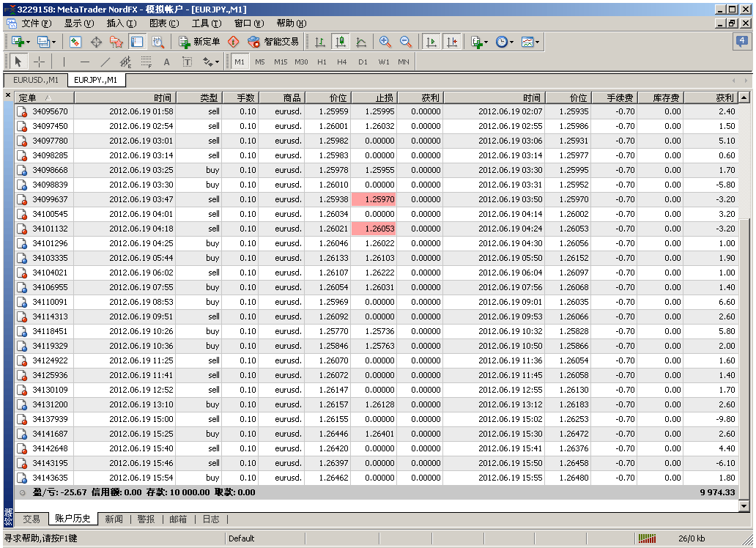Click the 新定单 new order button
Image resolution: width=756 pixels, height=548 pixels.
coord(199,42)
